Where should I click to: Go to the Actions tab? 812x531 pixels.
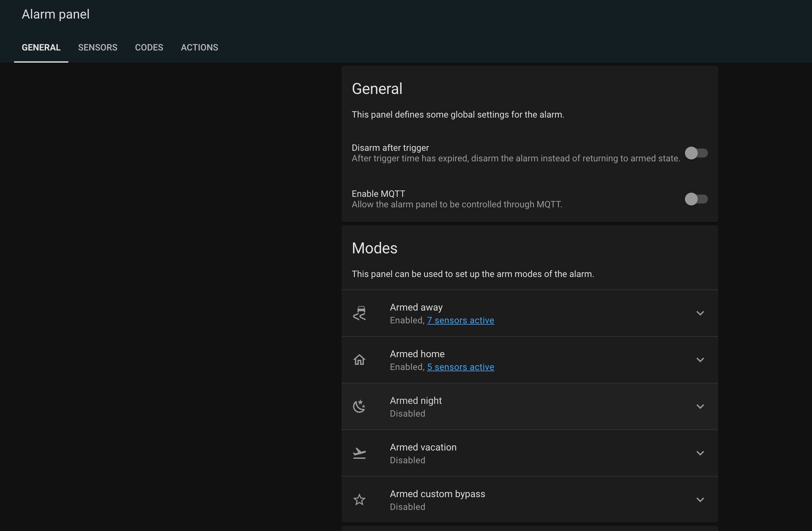(199, 48)
